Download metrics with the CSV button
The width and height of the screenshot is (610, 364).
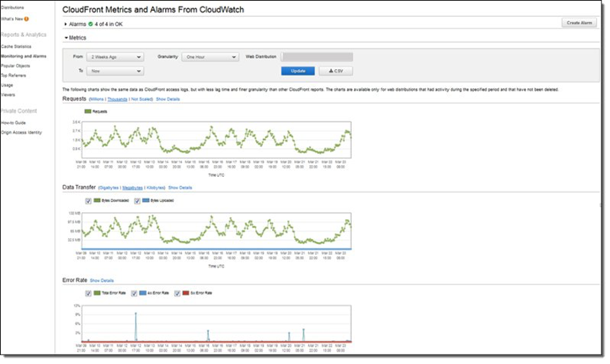(336, 71)
